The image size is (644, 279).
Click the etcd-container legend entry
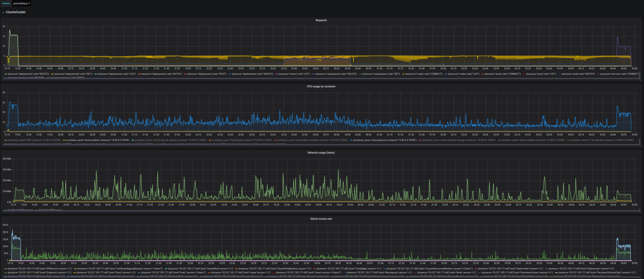pos(98,140)
